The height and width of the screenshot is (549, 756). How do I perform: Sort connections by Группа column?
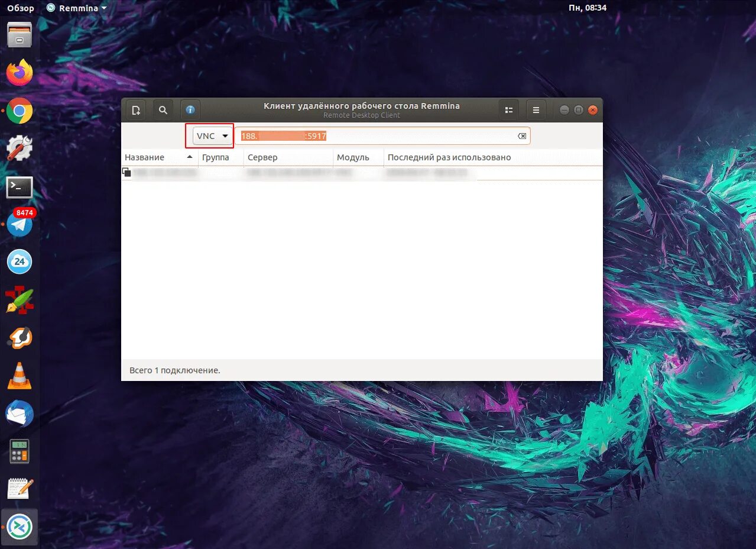tap(221, 157)
